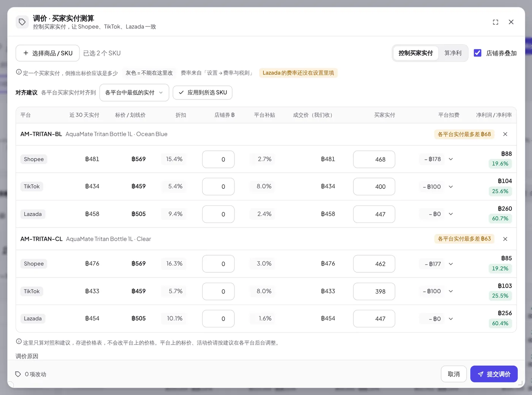Edit buyer-paid 462 for AM-TRITAN-CL Shopee
532x395 pixels.
[374, 264]
